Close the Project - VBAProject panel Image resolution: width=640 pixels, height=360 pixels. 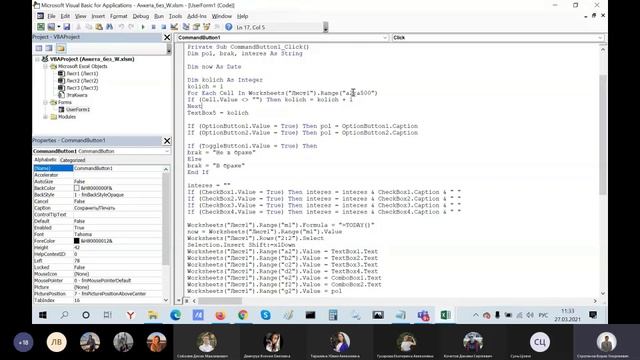pos(167,37)
